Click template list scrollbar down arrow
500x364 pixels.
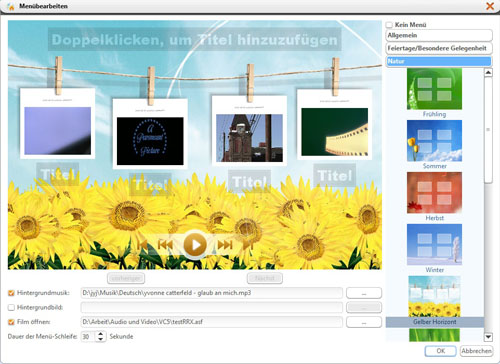click(488, 337)
